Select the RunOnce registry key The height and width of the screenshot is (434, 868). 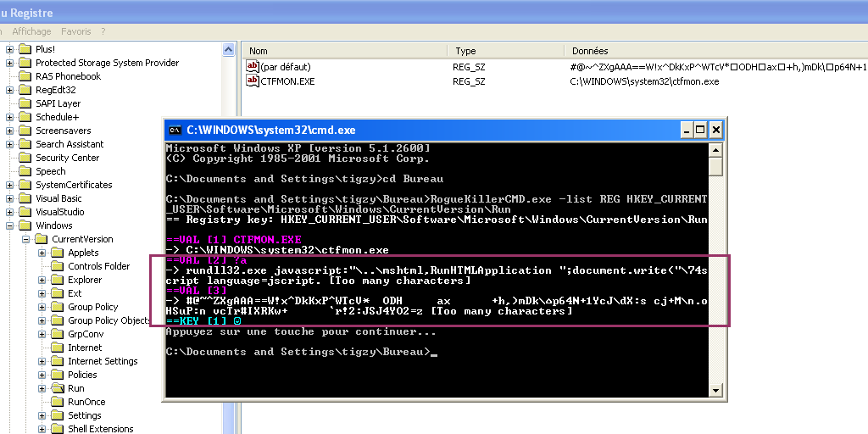[86, 402]
